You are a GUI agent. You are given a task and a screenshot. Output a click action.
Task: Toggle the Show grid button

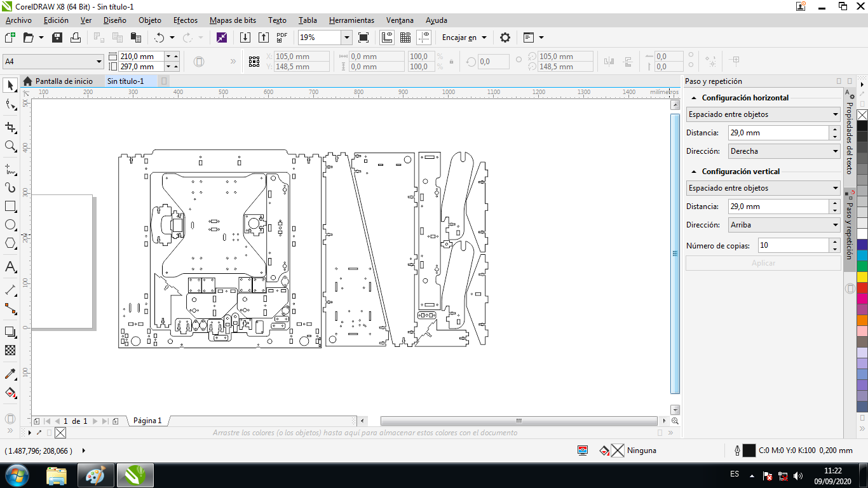pyautogui.click(x=405, y=37)
